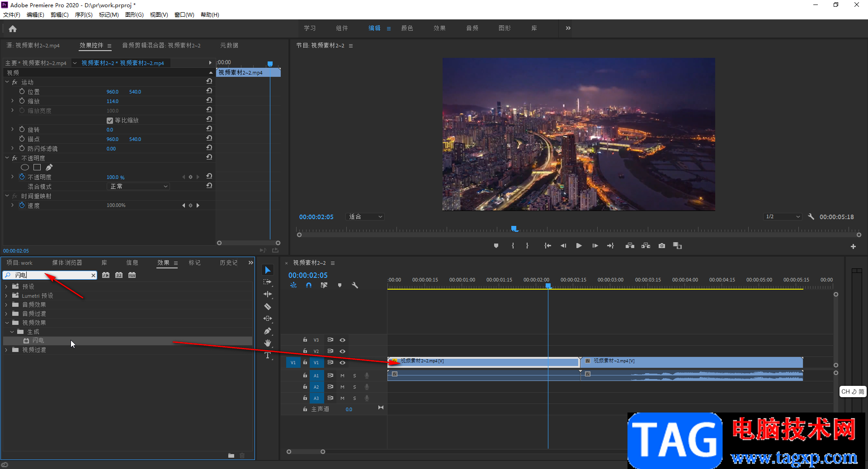The image size is (868, 469).
Task: Select the Slip tool
Action: coord(268,319)
